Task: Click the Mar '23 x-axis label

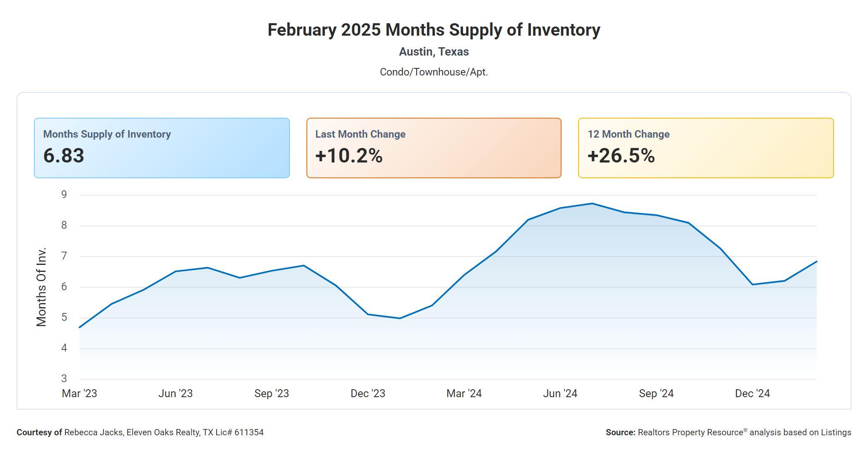Action: (80, 393)
